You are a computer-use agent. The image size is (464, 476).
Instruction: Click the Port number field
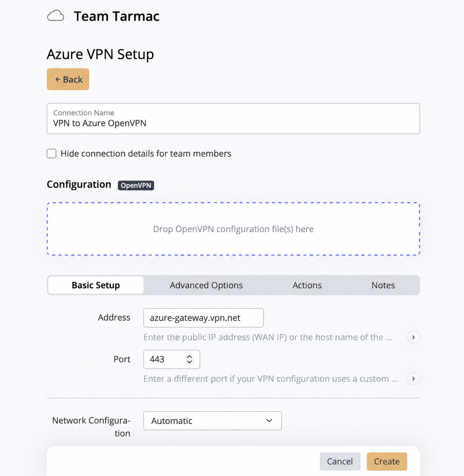coord(172,359)
